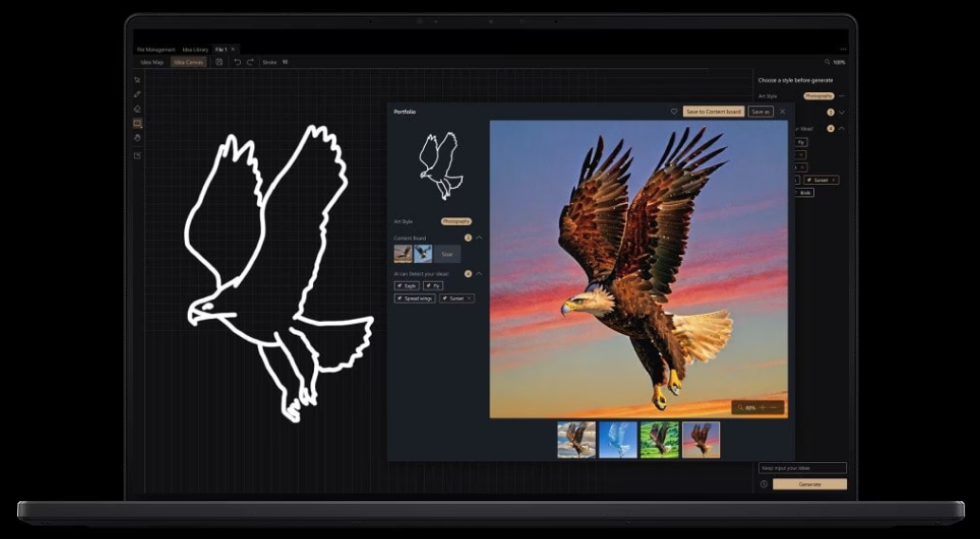This screenshot has width=980, height=539.
Task: Toggle the Idea Map view
Action: pos(152,62)
